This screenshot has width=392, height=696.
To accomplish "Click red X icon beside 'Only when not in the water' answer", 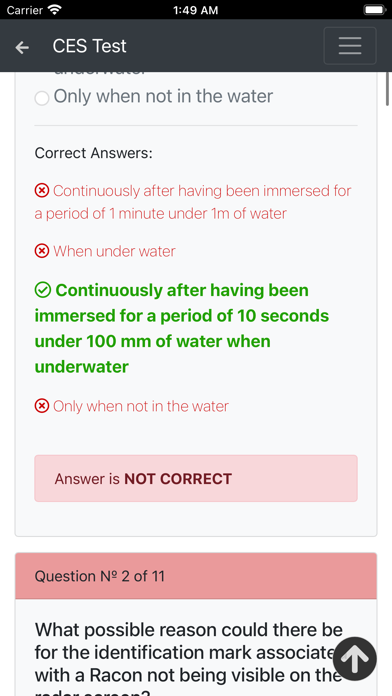I will click(42, 406).
